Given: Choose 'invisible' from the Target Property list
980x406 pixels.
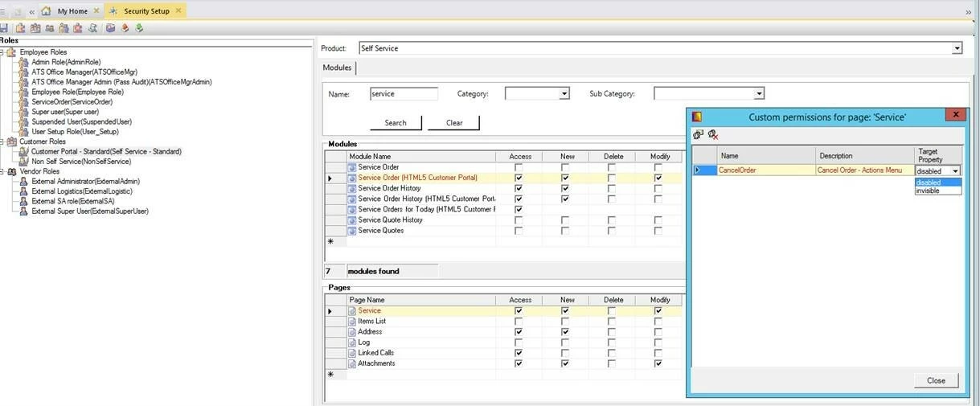Looking at the screenshot, I should point(928,191).
